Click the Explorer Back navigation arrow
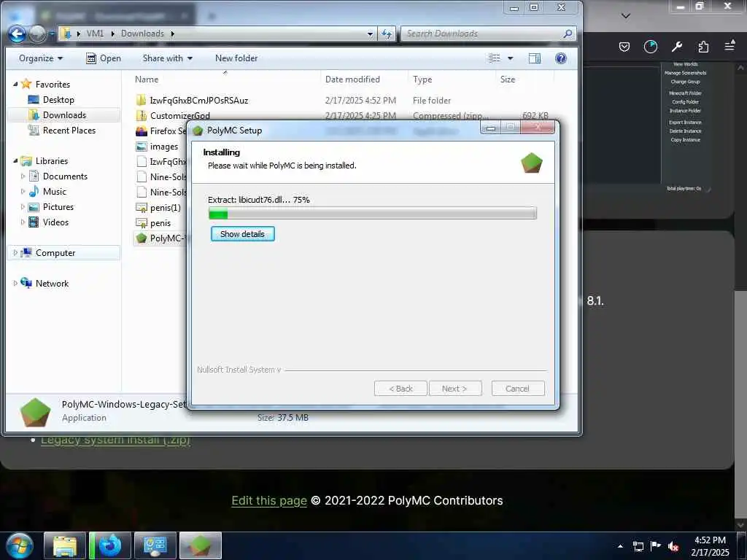This screenshot has height=560, width=747. click(18, 34)
